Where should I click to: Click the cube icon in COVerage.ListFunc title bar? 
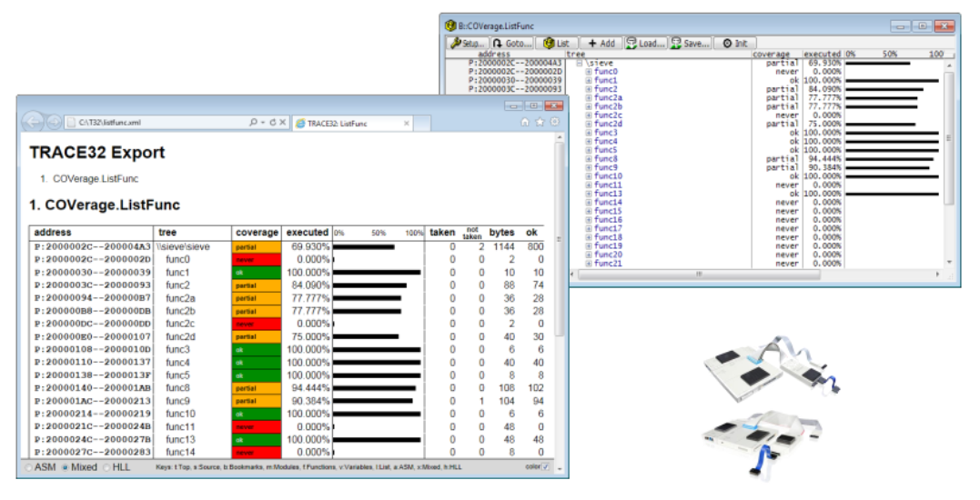tap(450, 26)
